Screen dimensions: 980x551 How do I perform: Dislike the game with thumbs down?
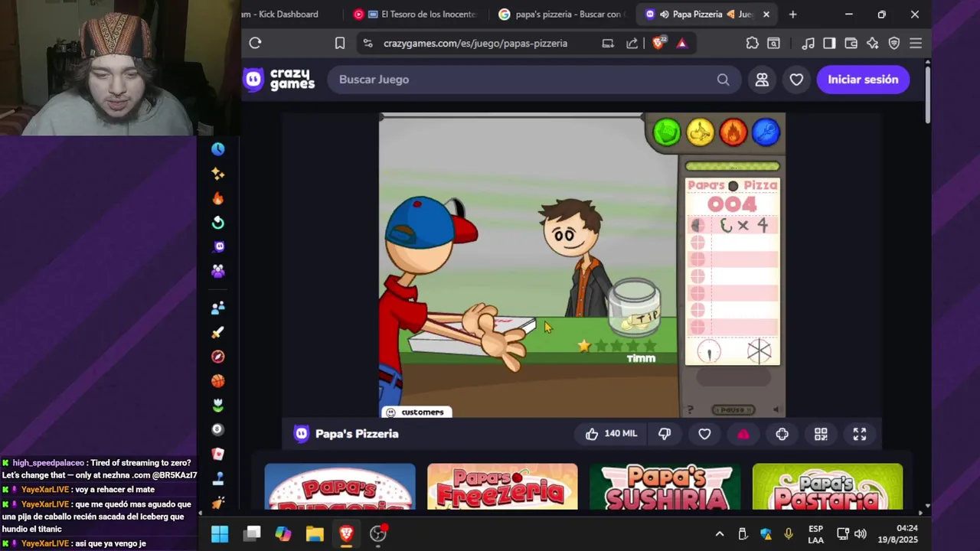(665, 434)
